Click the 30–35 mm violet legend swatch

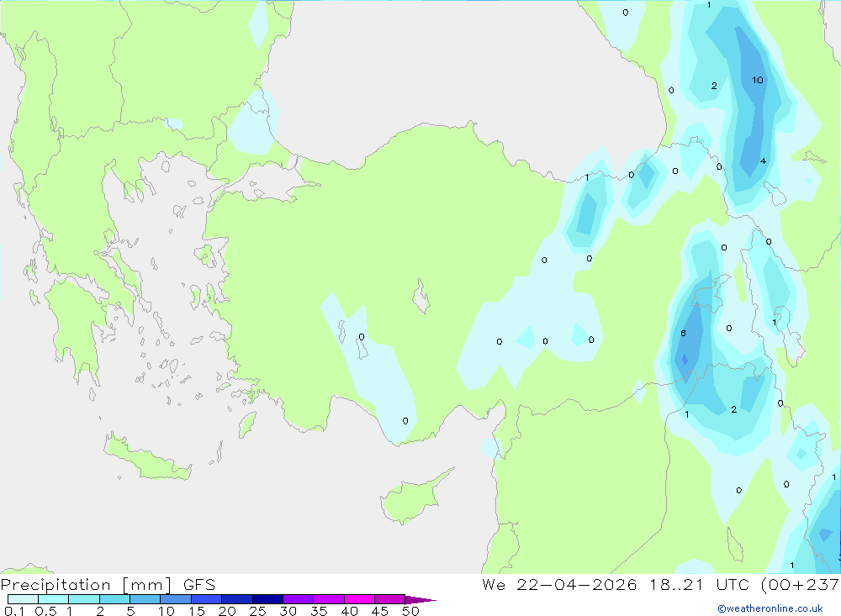coord(298,599)
